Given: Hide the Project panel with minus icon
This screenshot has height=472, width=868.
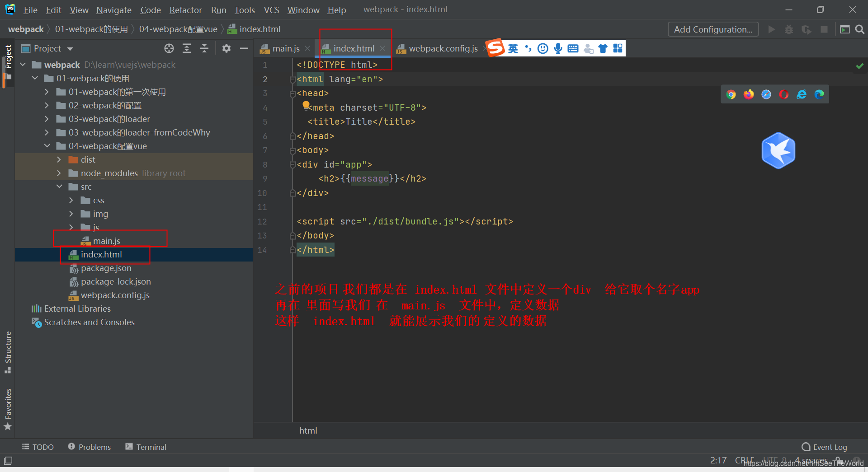Looking at the screenshot, I should click(x=244, y=48).
